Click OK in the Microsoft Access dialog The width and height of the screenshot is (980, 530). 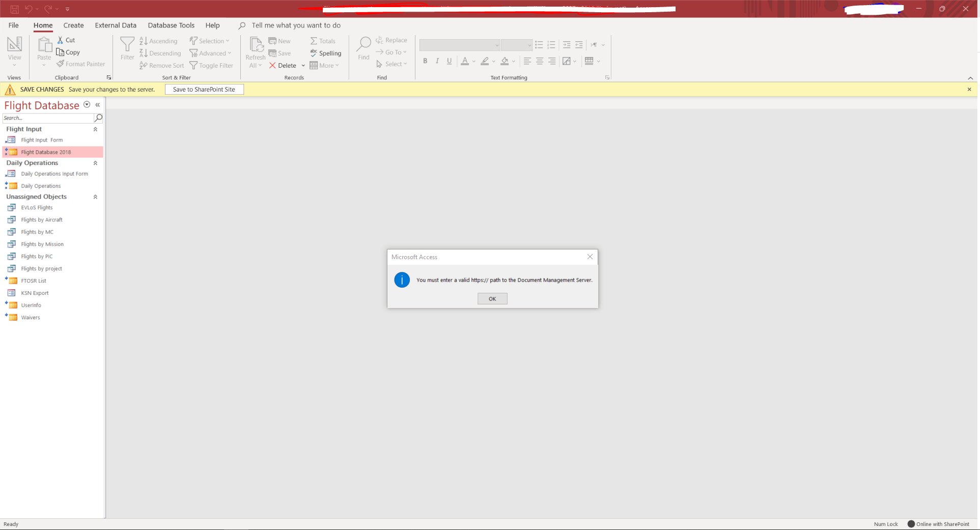492,299
